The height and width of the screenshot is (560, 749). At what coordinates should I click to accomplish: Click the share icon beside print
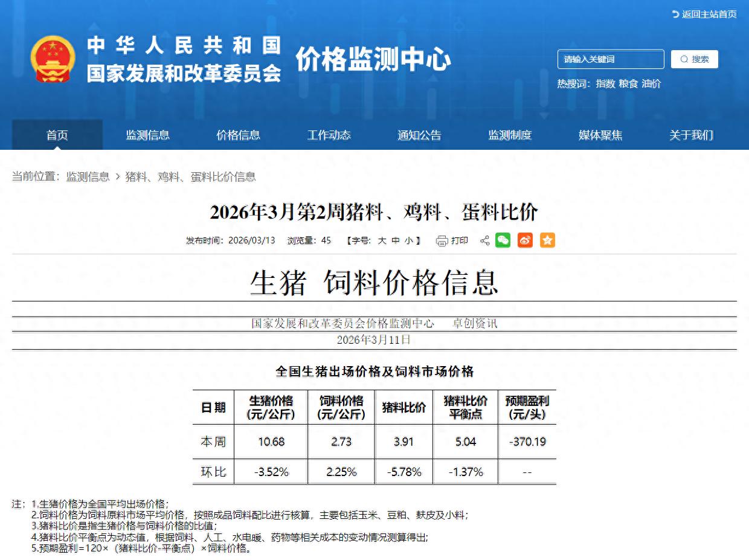coord(484,241)
